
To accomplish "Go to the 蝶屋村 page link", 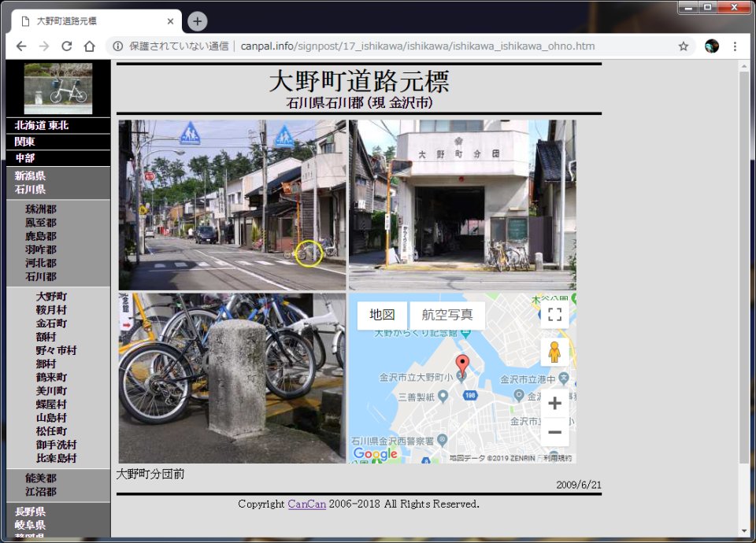I will point(51,404).
